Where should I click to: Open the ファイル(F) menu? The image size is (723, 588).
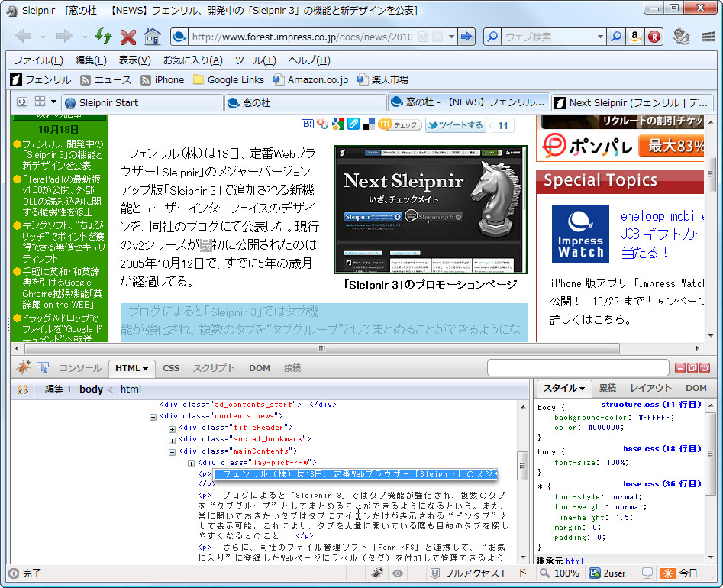click(38, 60)
